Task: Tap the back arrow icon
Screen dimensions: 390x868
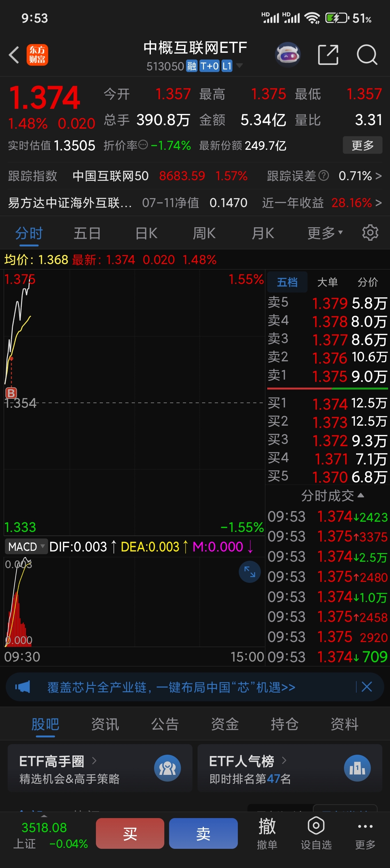Action: 14,55
